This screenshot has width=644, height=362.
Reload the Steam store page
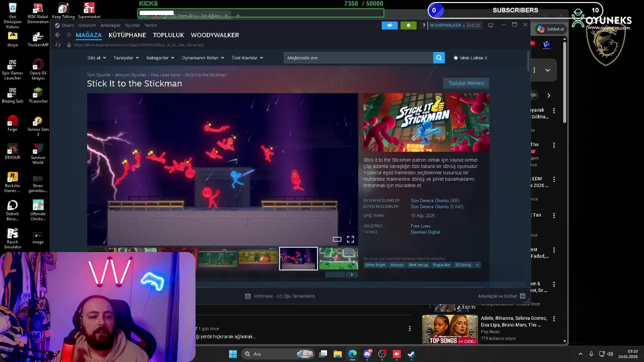click(x=58, y=45)
